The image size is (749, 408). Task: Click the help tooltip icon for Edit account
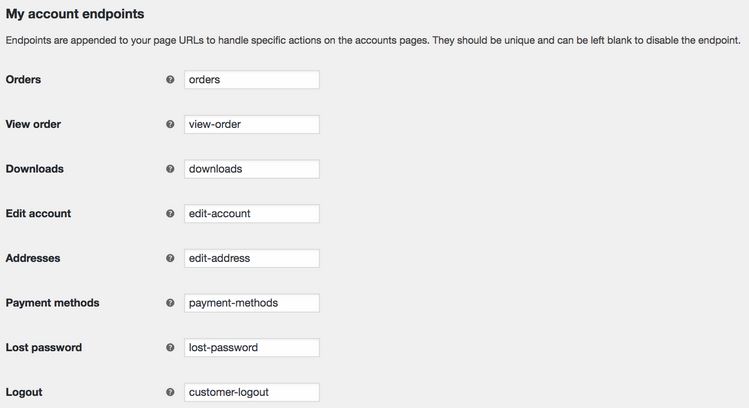click(x=170, y=214)
